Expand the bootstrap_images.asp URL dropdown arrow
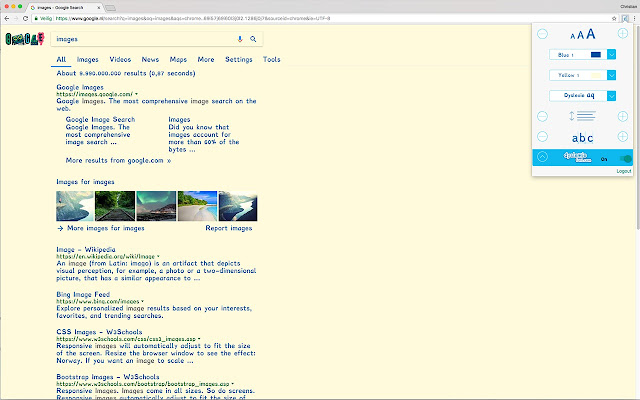Viewport: 640px width, 400px height. click(233, 384)
